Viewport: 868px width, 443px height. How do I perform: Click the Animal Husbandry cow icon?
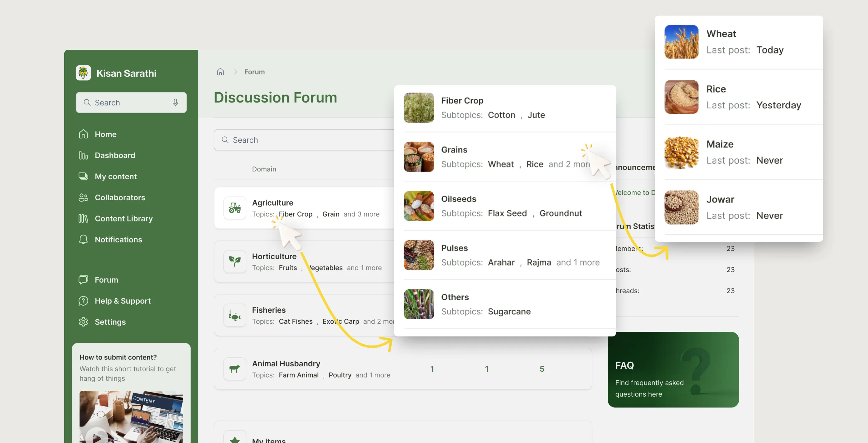coord(234,369)
